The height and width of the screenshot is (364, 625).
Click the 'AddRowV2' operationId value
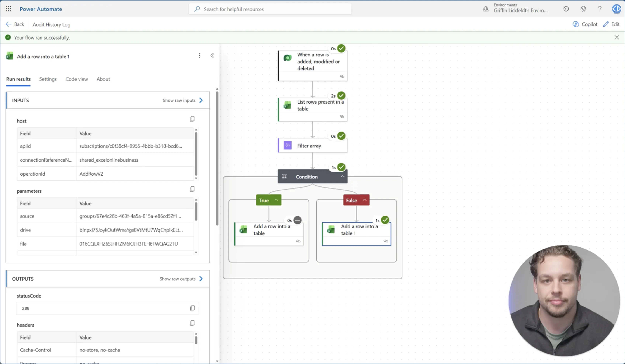(x=91, y=174)
